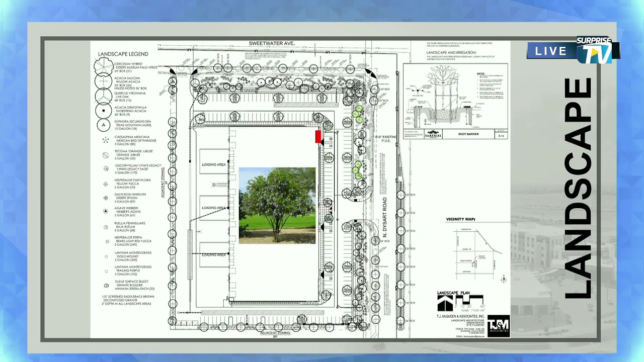Click the 'LANDSCAPE LEGEND' heading
Image resolution: width=644 pixels, height=362 pixels.
pyautogui.click(x=123, y=54)
